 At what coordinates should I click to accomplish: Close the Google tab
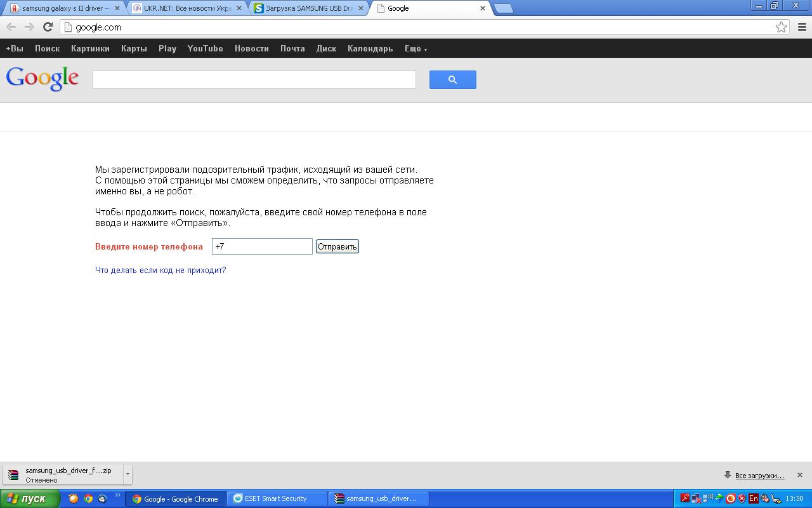(x=483, y=8)
